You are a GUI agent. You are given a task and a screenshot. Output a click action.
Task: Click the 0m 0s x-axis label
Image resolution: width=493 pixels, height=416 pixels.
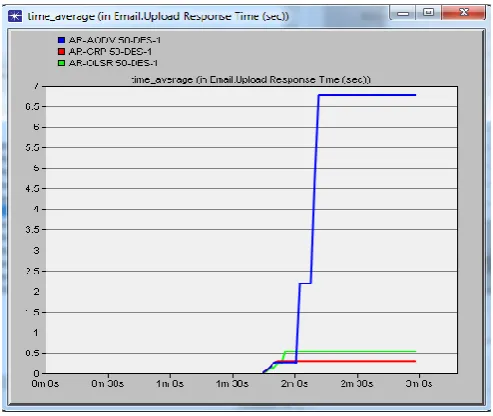tap(45, 384)
